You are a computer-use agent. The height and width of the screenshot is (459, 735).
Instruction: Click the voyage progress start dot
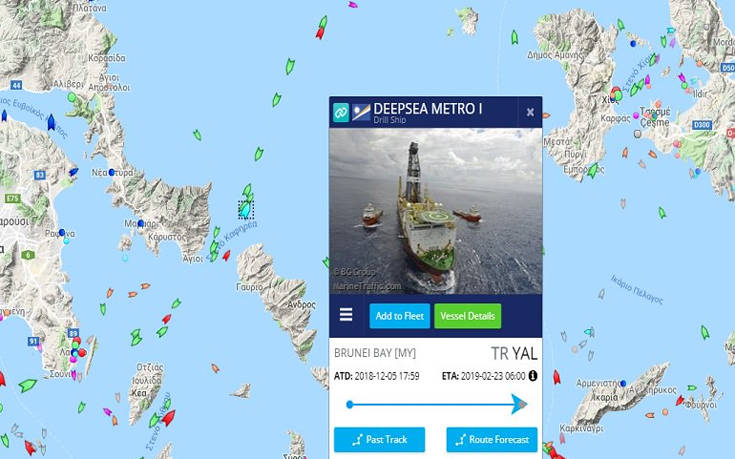(x=349, y=404)
